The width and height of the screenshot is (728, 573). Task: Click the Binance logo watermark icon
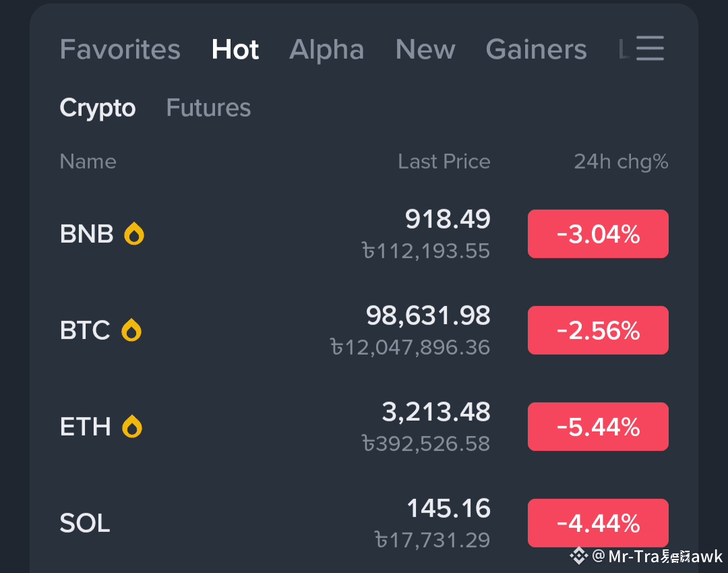(578, 556)
